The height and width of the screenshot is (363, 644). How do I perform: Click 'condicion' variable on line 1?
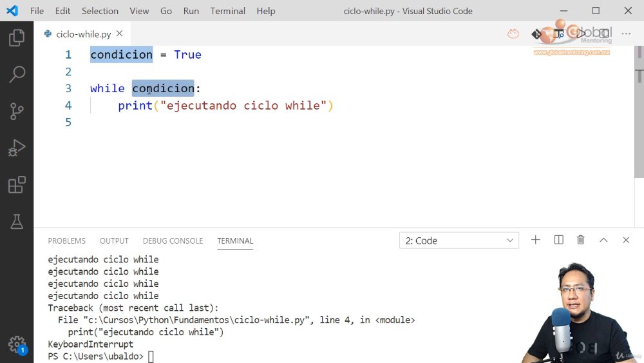pos(121,55)
